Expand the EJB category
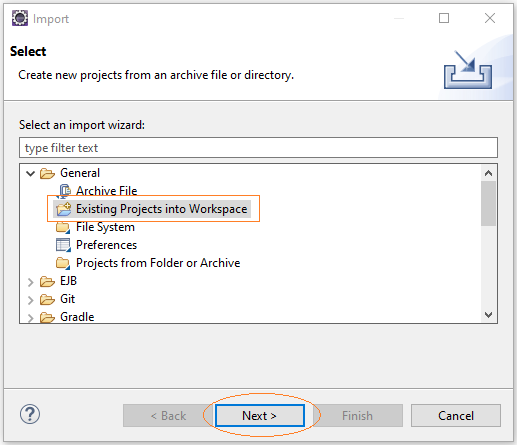This screenshot has width=517, height=445. point(31,282)
